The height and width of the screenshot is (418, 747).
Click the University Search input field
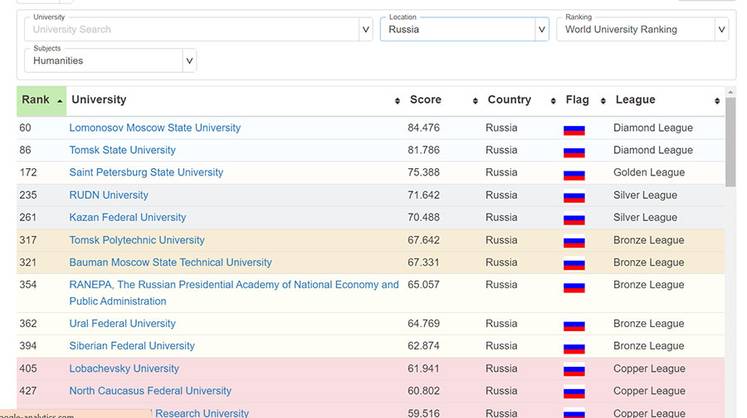pyautogui.click(x=192, y=30)
